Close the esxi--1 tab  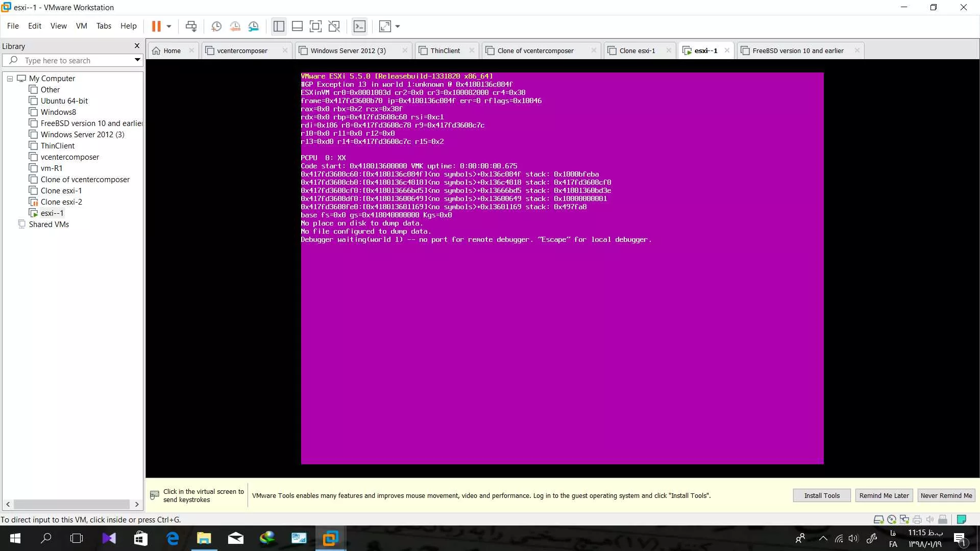[x=727, y=51]
